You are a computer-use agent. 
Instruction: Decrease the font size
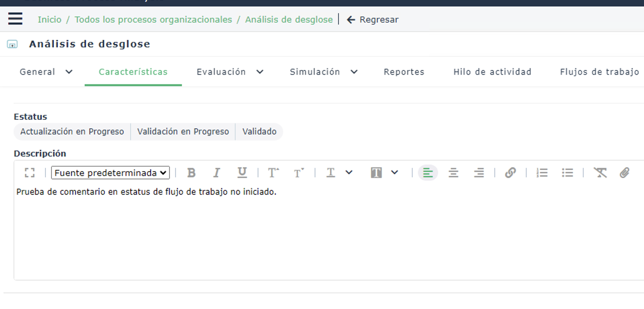299,173
